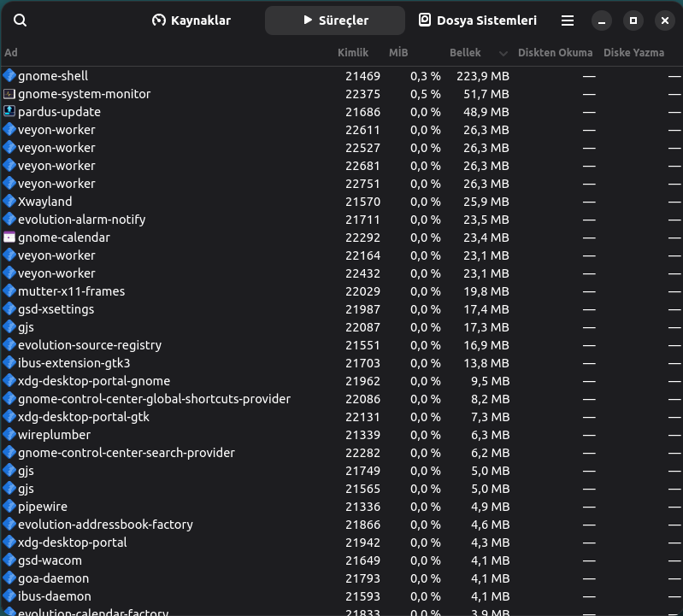Click the pardus-update process icon
Viewport: 683px width, 616px height.
(x=9, y=112)
